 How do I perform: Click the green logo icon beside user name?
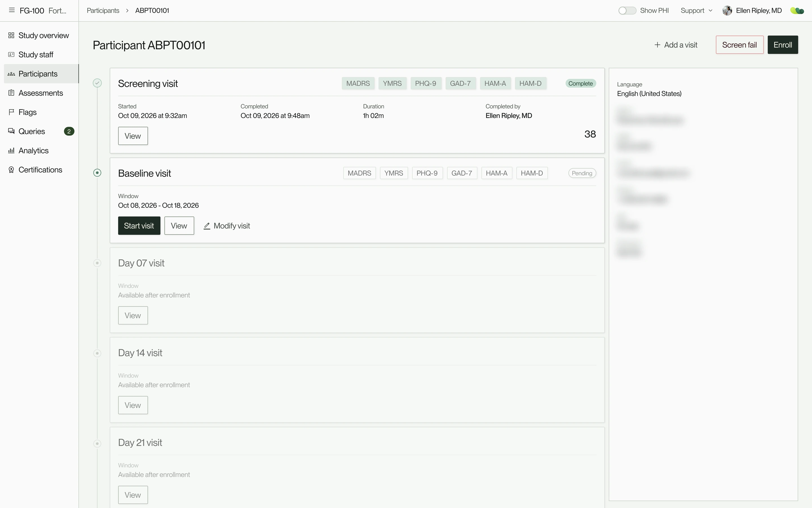pyautogui.click(x=797, y=11)
